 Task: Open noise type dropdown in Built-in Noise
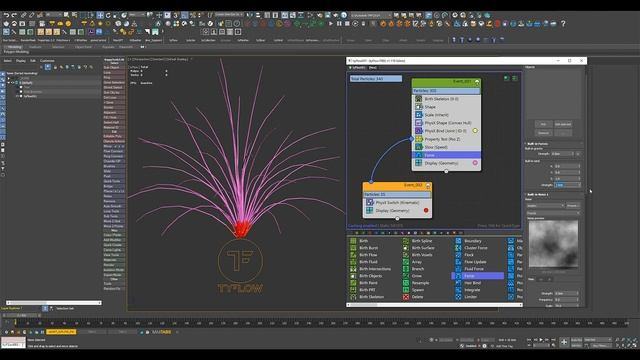tap(545, 206)
